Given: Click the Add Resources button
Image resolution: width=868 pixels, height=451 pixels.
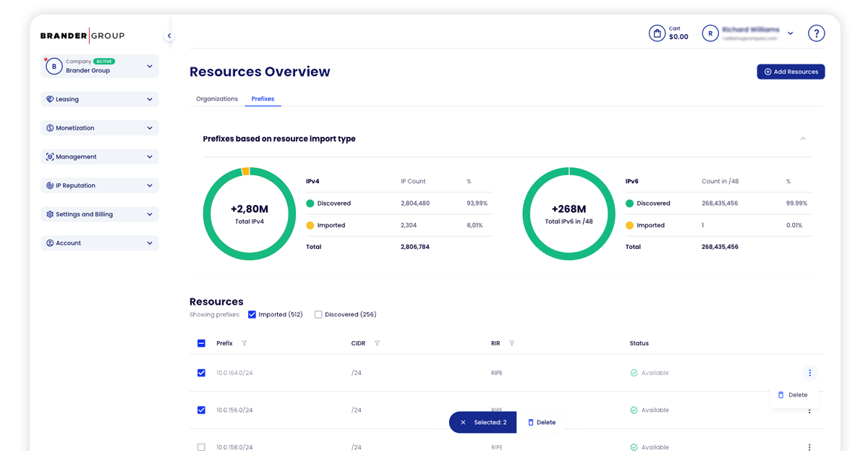Looking at the screenshot, I should tap(791, 72).
